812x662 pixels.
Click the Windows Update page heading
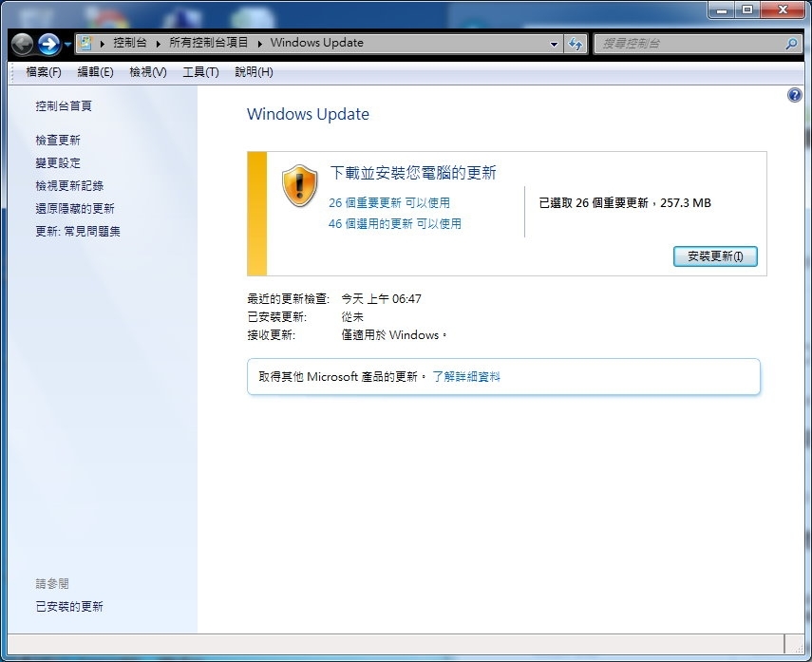[x=308, y=114]
